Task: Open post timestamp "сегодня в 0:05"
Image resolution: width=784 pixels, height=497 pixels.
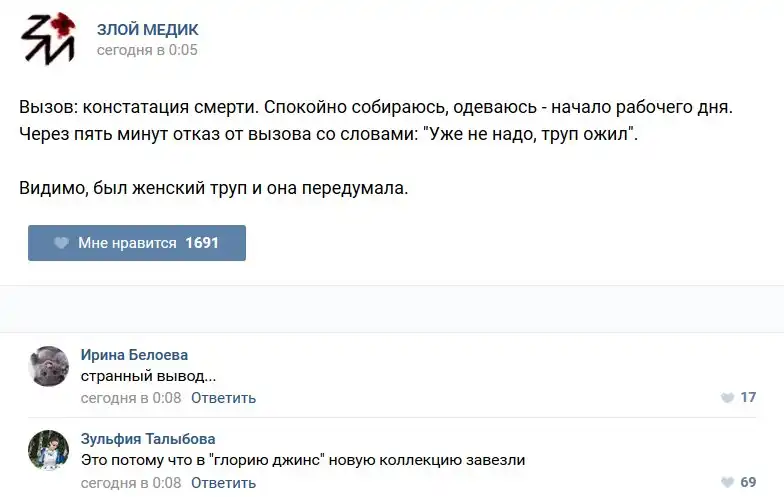Action: pos(147,50)
